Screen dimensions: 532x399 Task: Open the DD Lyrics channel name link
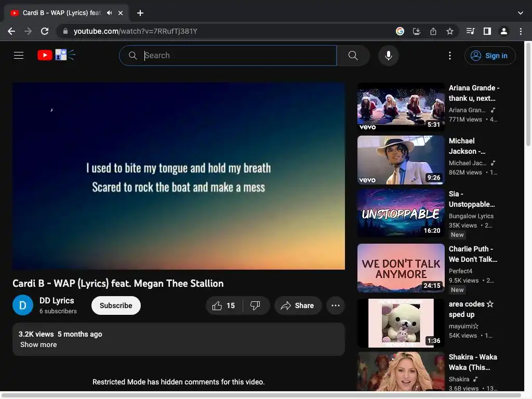click(x=57, y=301)
